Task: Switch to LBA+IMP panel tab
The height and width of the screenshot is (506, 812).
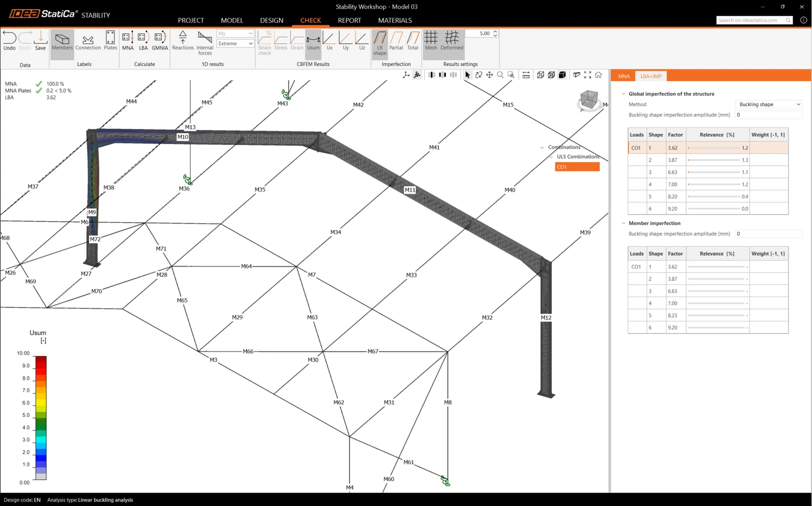Action: click(651, 76)
